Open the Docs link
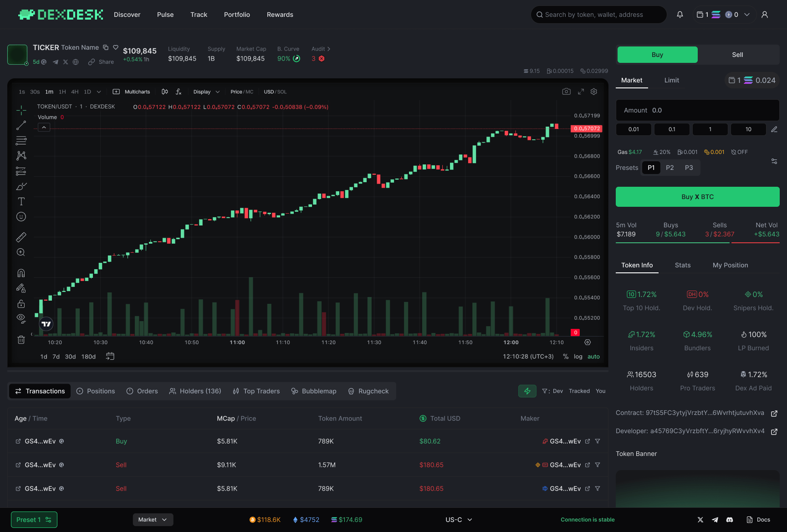 coord(758,520)
